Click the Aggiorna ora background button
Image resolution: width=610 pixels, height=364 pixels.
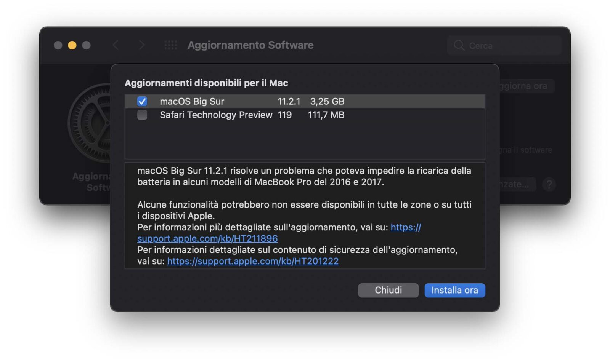click(526, 86)
